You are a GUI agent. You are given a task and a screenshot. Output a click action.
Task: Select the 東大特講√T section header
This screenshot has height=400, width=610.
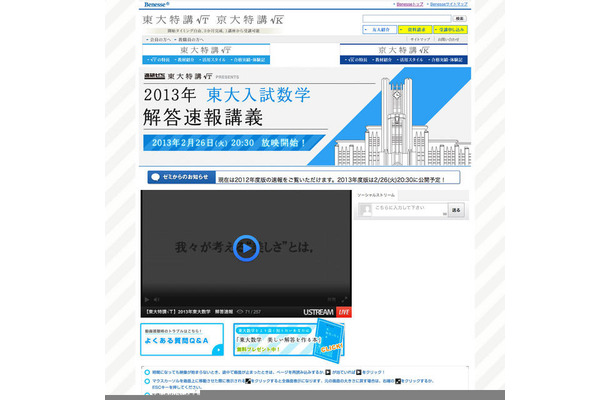point(206,50)
